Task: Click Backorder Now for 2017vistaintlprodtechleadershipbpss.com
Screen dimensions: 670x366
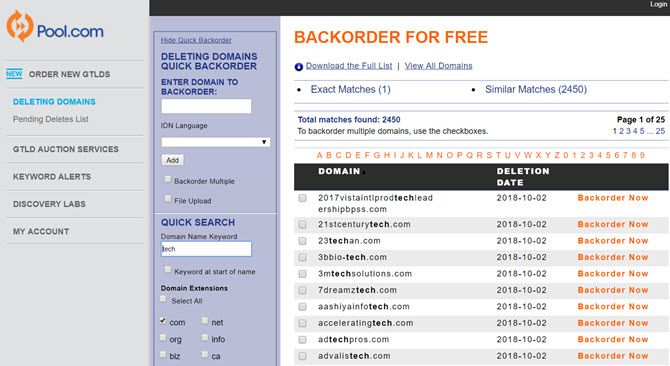Action: coord(613,198)
